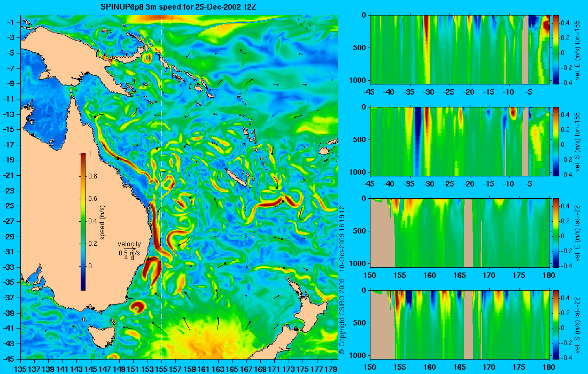
Task: Click the color bar labeled "vel. S (m/s) lon=155"
Action: tap(556, 141)
